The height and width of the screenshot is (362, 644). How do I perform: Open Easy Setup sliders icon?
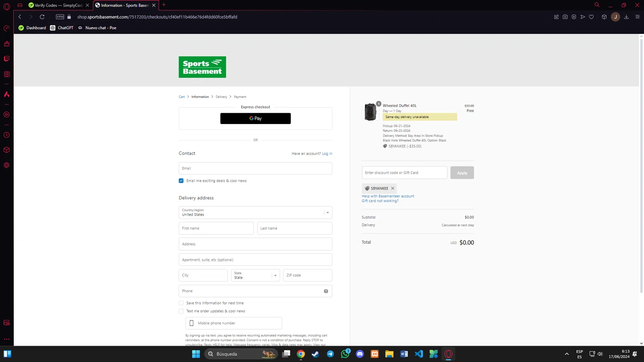638,17
